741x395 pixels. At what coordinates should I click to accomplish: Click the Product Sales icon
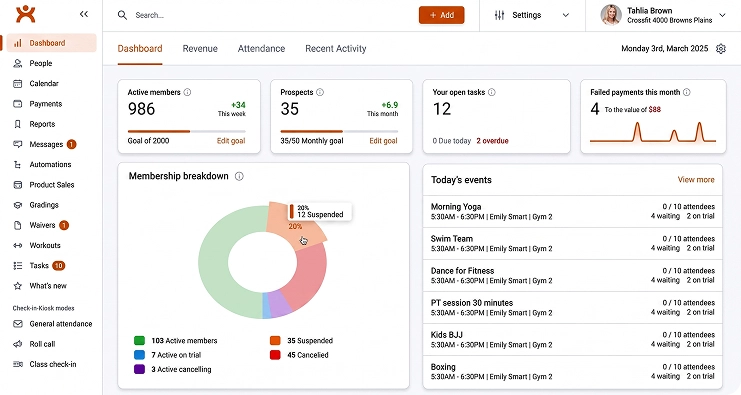17,185
